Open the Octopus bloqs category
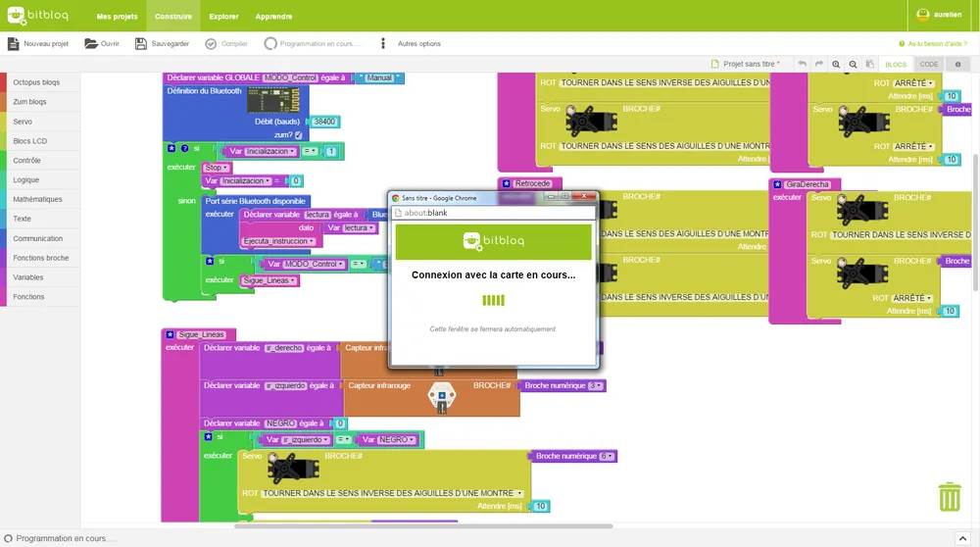The height and width of the screenshot is (547, 980). [40, 82]
